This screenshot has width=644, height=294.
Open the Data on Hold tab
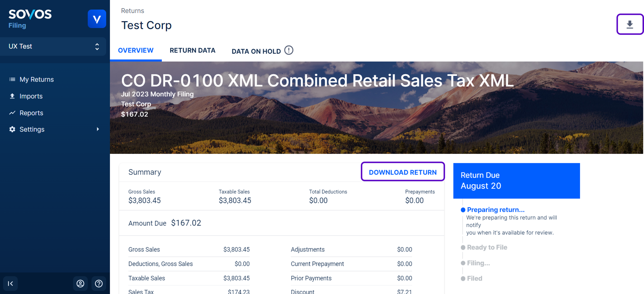[256, 51]
